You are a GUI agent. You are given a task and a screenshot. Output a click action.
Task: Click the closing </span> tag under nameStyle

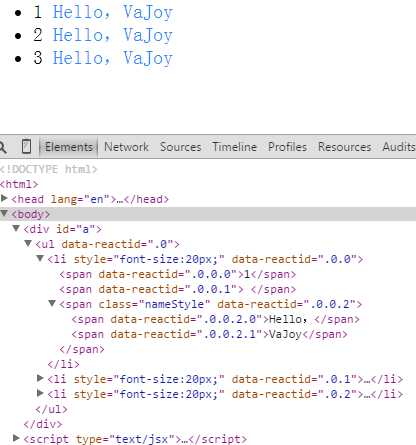tap(82, 349)
